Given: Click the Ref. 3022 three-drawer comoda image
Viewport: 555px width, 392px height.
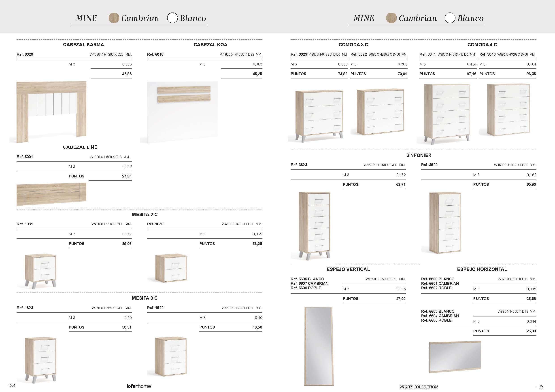Looking at the screenshot, I should [381, 112].
